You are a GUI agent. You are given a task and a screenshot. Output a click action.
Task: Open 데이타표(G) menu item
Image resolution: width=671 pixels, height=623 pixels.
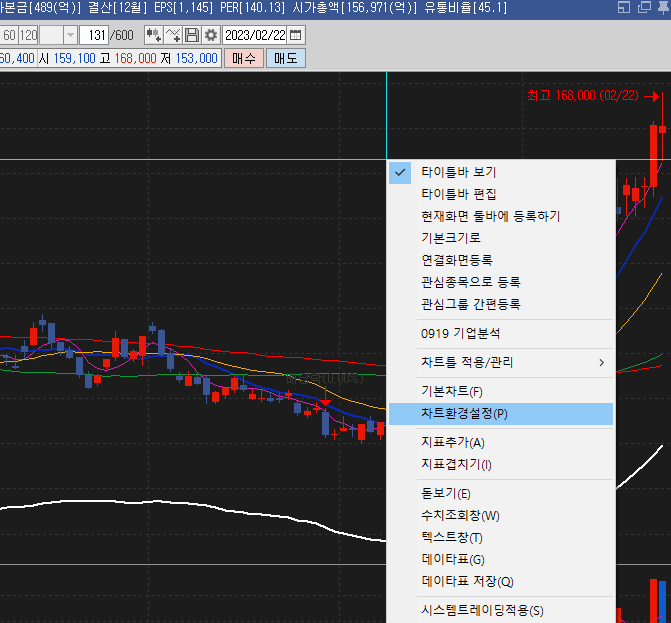pos(501,560)
